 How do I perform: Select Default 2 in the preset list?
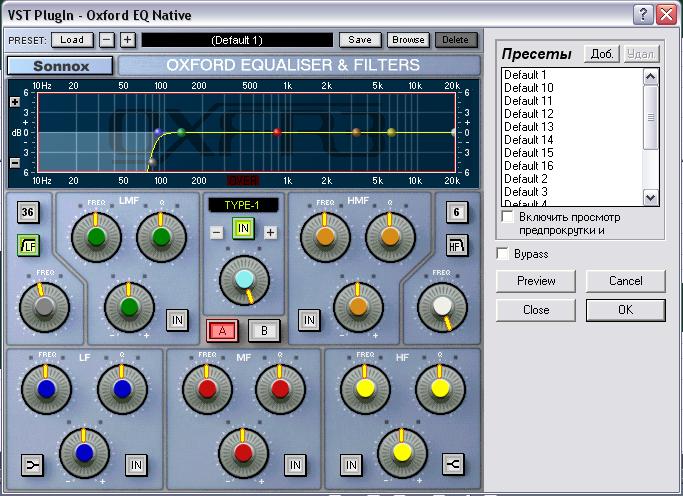click(572, 179)
